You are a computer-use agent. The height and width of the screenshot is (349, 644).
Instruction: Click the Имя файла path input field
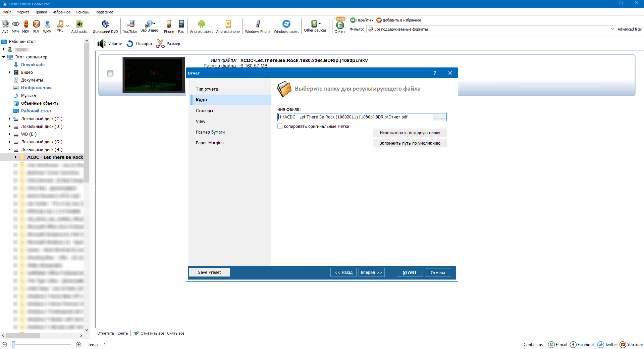pyautogui.click(x=355, y=117)
